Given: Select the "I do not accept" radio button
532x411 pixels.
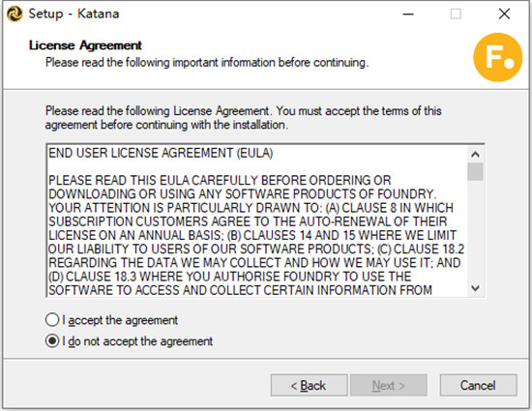Looking at the screenshot, I should (52, 340).
